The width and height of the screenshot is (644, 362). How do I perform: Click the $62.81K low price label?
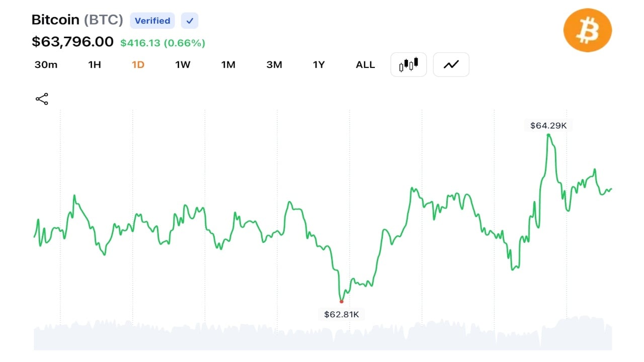(x=342, y=314)
